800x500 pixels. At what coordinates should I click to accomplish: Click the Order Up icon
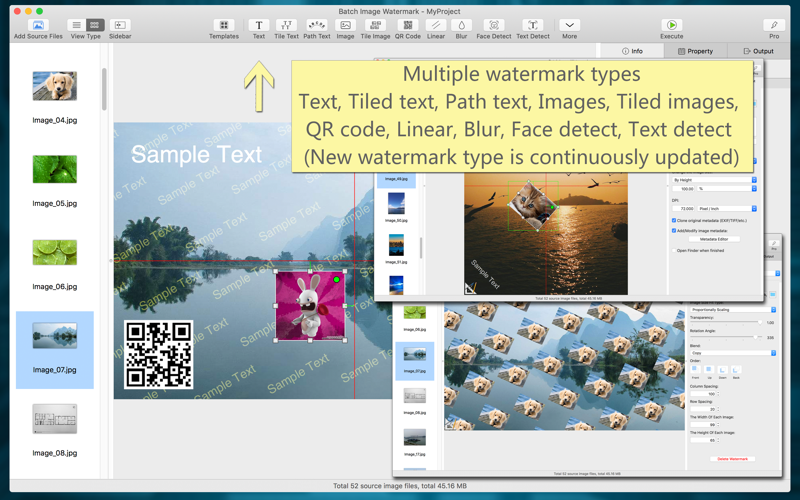coord(709,369)
